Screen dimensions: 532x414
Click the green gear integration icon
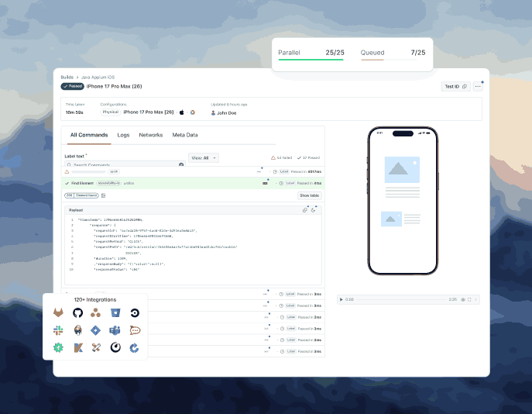(x=58, y=347)
